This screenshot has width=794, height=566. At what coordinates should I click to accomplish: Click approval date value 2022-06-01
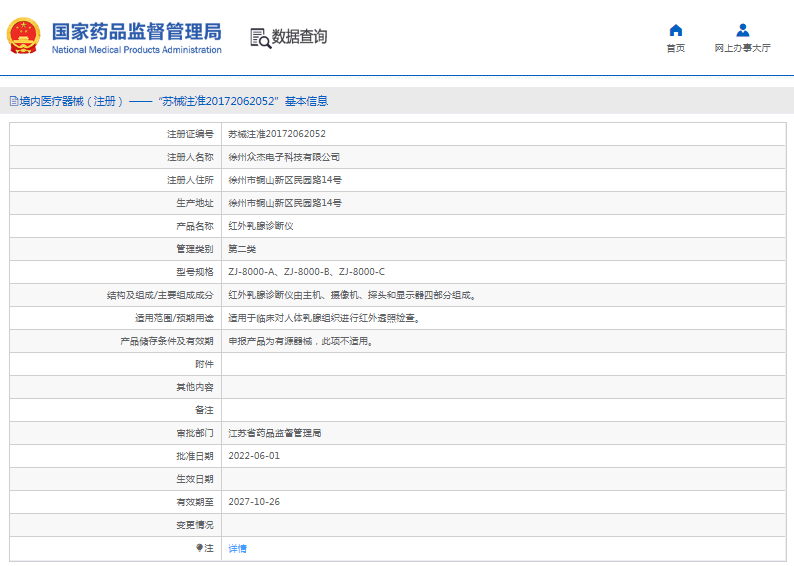[x=254, y=456]
